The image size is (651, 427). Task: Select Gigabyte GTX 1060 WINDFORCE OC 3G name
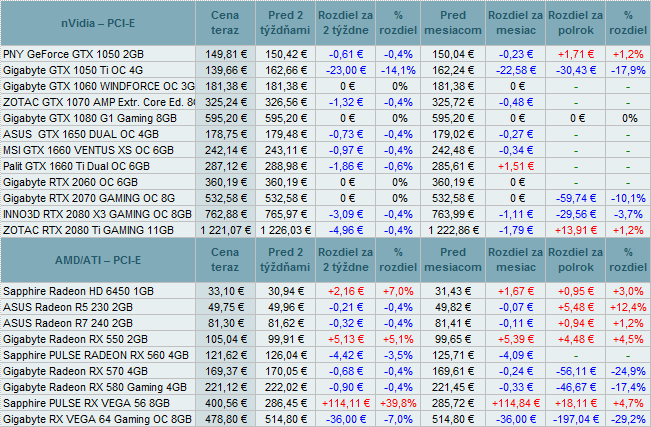[99, 86]
